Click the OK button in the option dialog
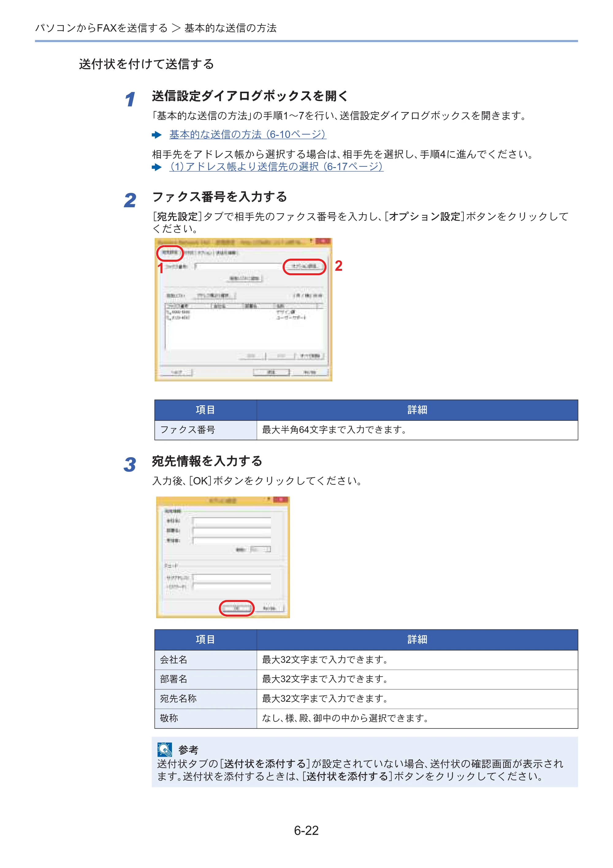Screen dimensions: 613x868 tap(237, 608)
